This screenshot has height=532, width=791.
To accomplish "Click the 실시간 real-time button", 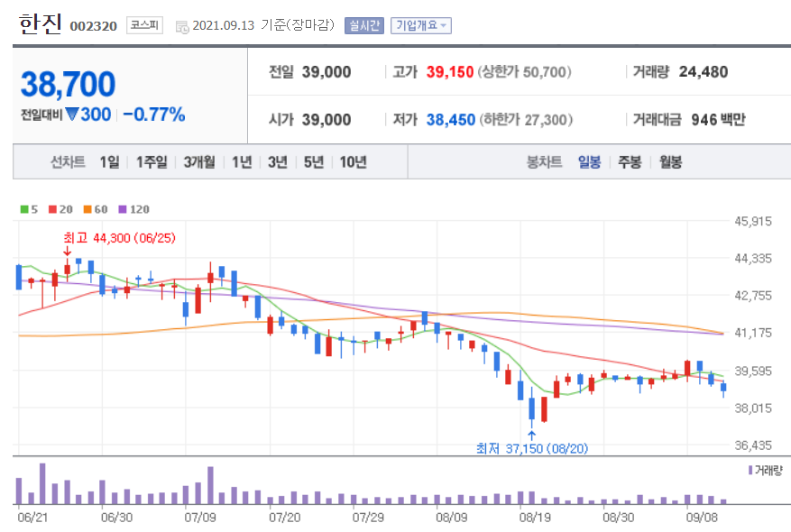I will pyautogui.click(x=363, y=26).
